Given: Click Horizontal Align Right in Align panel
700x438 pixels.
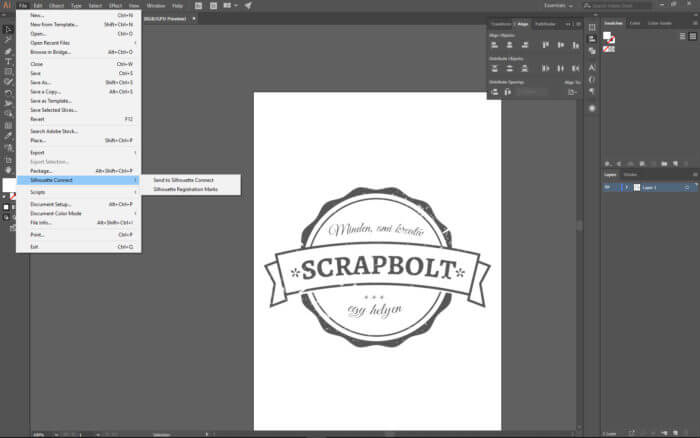Looking at the screenshot, I should (525, 45).
